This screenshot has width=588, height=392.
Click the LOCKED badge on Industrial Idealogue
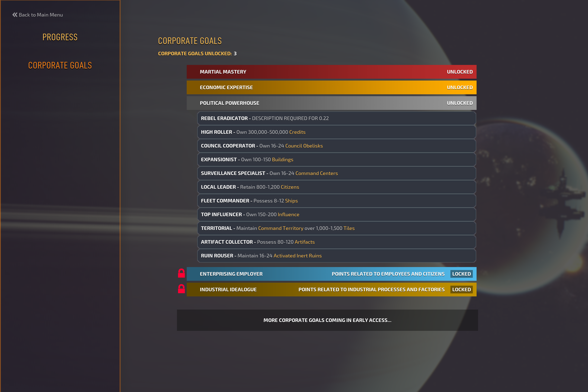click(x=461, y=289)
